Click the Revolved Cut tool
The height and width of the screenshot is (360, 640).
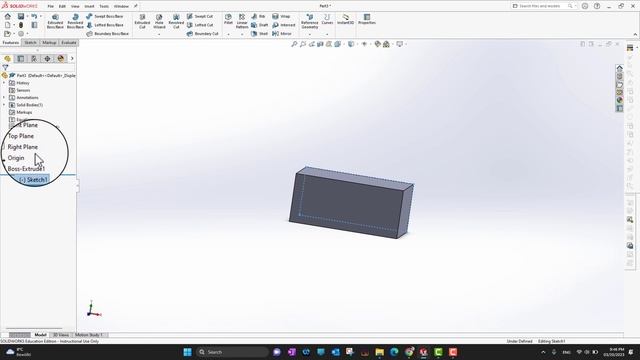coord(176,21)
